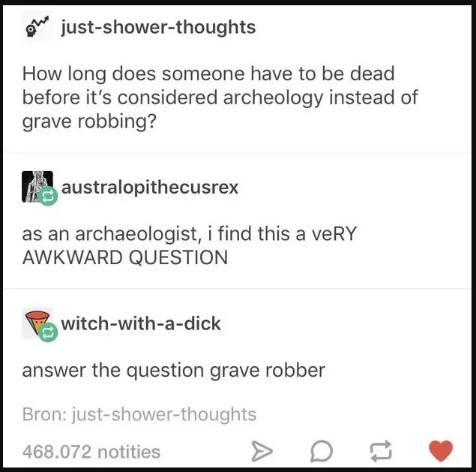Click the word 'Bron:' label
Viewport: 476px width, 472px height.
[45, 414]
